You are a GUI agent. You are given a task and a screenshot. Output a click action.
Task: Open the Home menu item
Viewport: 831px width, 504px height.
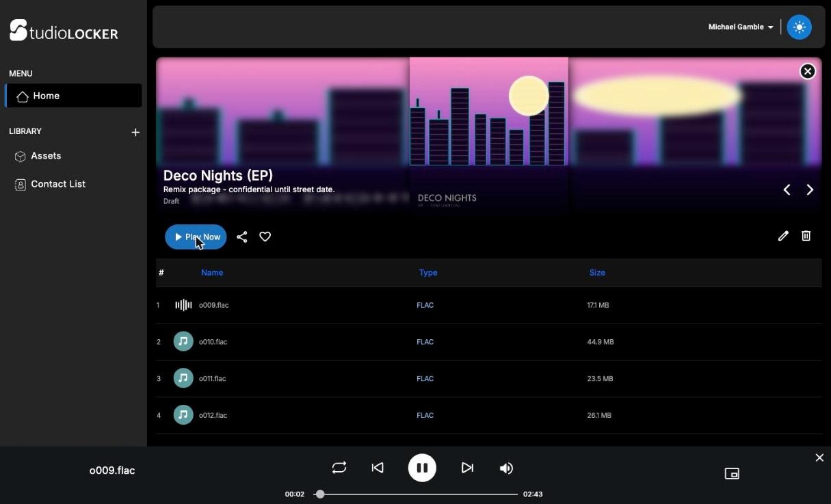73,96
